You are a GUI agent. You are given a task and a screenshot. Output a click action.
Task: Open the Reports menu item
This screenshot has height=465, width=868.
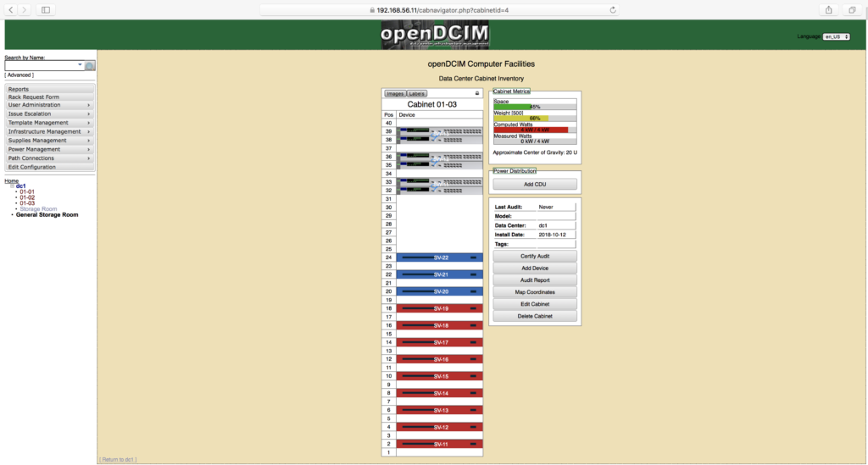click(x=49, y=89)
